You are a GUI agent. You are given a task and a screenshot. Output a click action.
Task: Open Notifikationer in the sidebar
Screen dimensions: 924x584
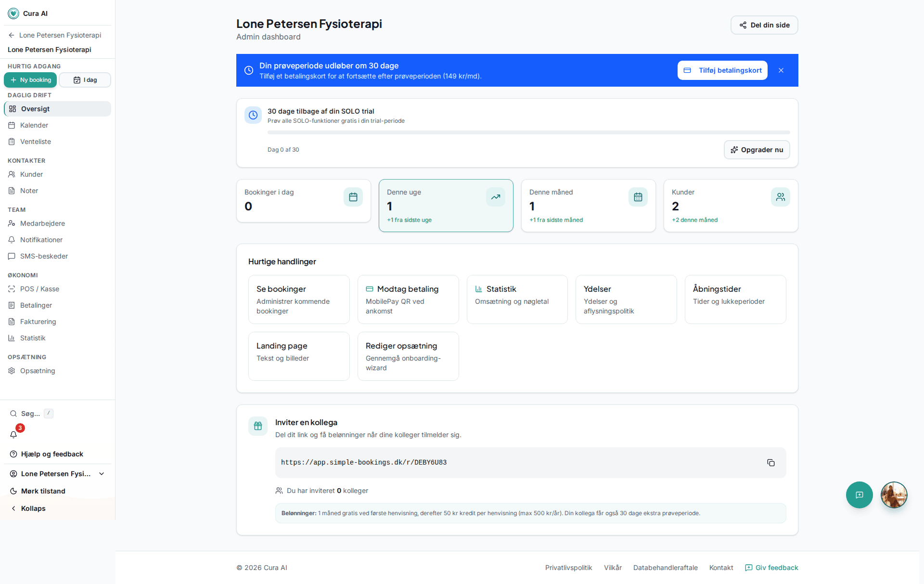click(58, 240)
